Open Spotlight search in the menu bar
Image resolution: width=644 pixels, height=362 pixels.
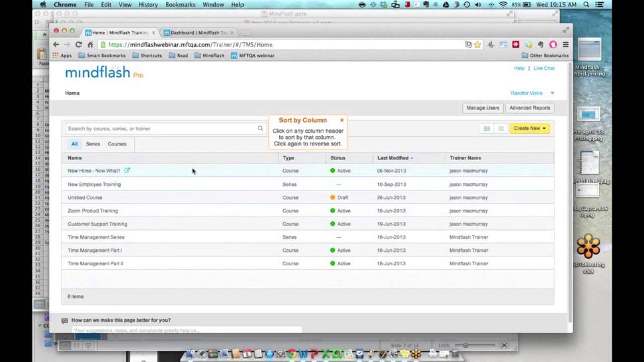click(x=586, y=5)
